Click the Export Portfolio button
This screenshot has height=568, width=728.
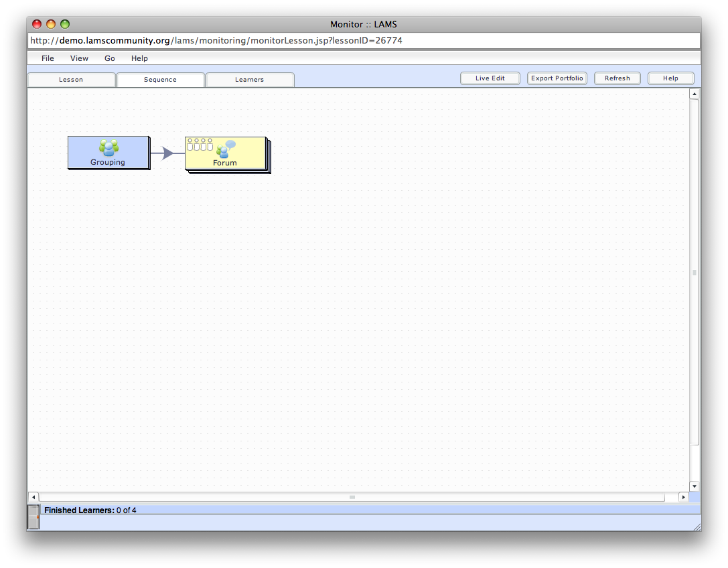[x=557, y=78]
